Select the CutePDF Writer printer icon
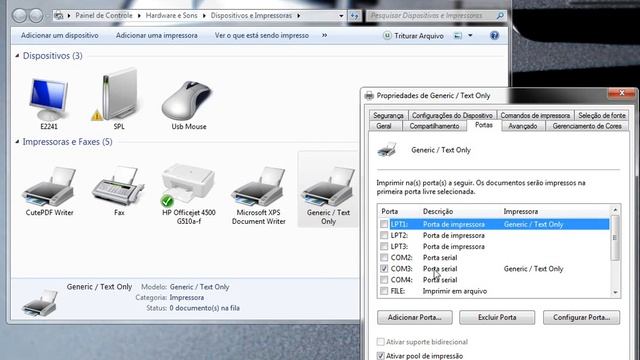 pos(49,187)
